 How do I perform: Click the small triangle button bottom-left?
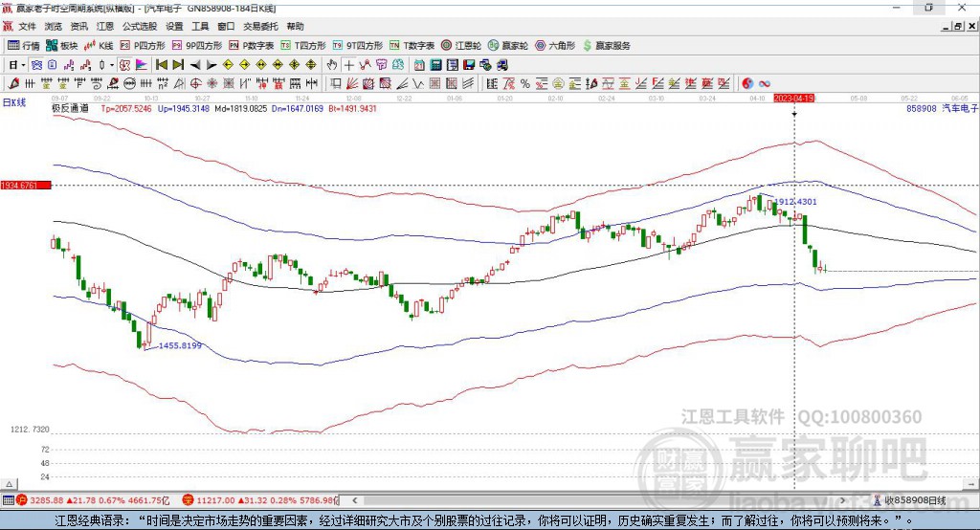10,484
